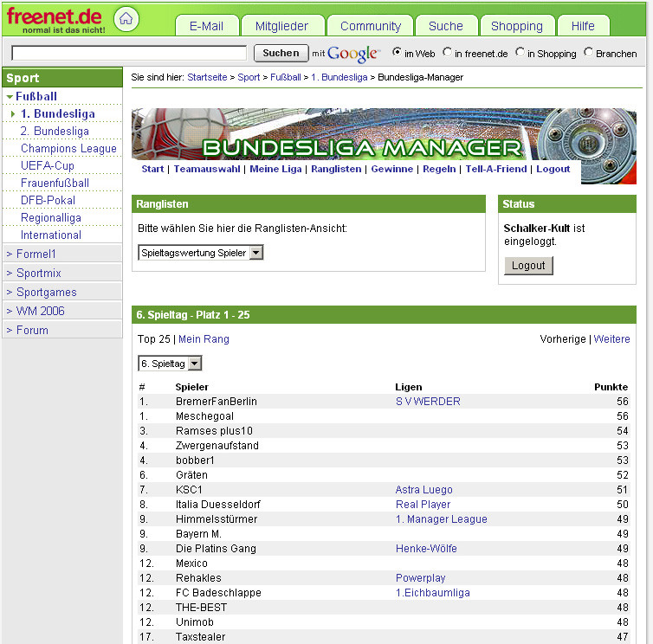This screenshot has width=653, height=644.
Task: Expand the Sportmix sidebar section
Action: point(62,273)
